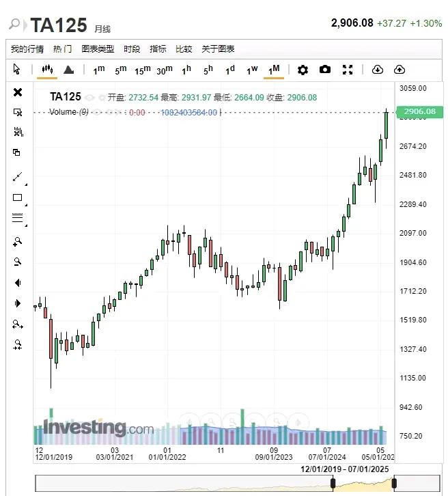448x496 pixels.
Task: Shift the chart left with left arrow
Action: (x=18, y=282)
